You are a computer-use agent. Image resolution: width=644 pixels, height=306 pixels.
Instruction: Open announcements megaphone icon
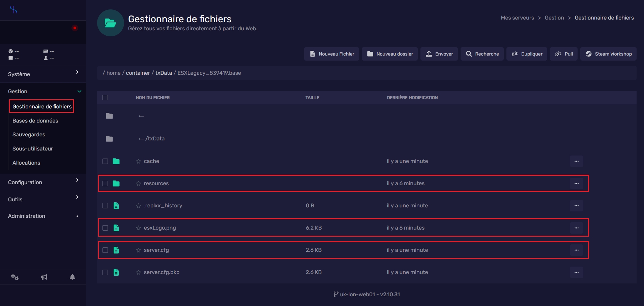tap(44, 277)
